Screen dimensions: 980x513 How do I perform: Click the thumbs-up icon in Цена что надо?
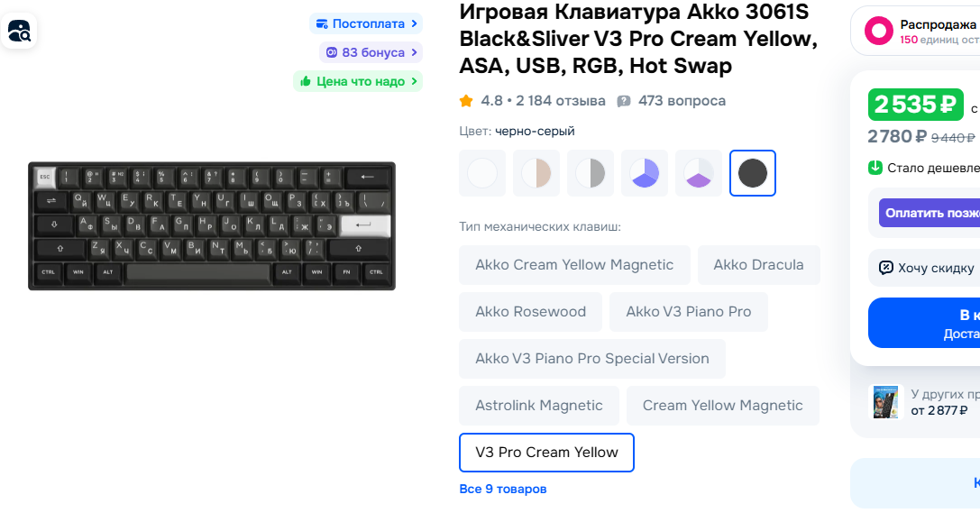click(306, 81)
